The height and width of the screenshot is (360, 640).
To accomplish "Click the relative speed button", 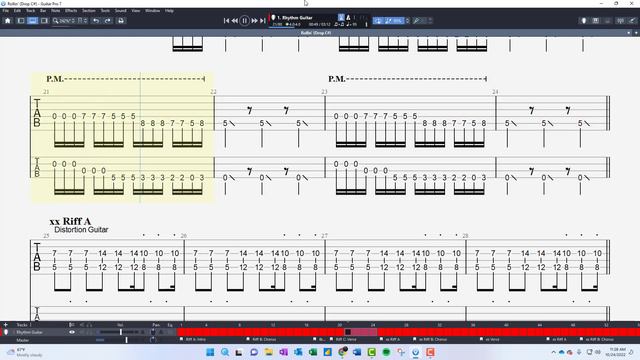I will pyautogui.click(x=394, y=20).
